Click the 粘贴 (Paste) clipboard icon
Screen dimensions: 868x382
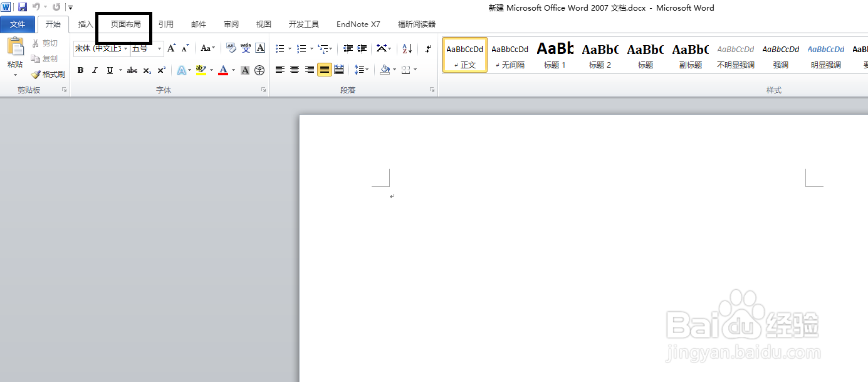(15, 47)
